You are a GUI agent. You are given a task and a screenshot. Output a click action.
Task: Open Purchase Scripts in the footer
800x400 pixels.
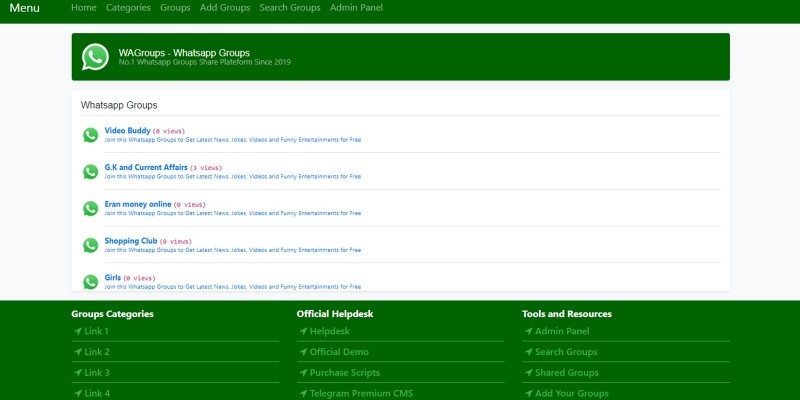point(344,373)
